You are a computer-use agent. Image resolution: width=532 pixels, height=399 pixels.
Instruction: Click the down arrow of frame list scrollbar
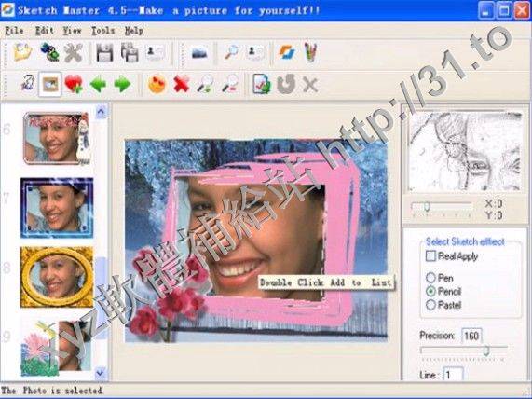pos(100,373)
